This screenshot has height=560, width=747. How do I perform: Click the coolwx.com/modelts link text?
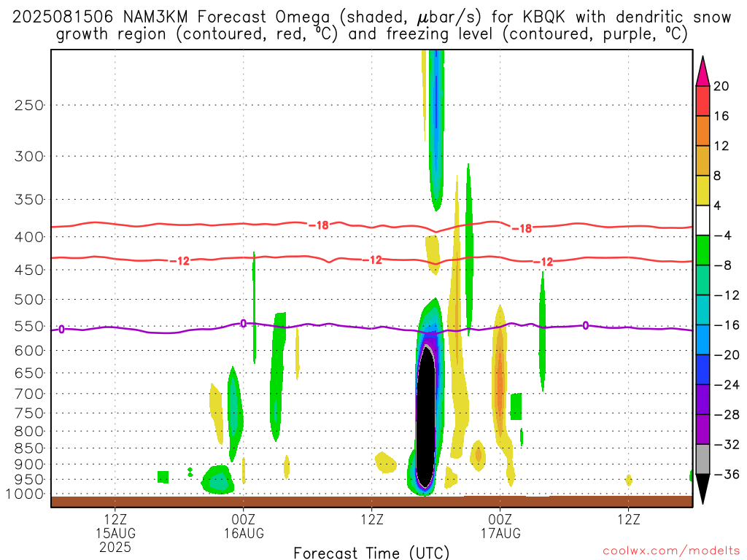tap(671, 551)
